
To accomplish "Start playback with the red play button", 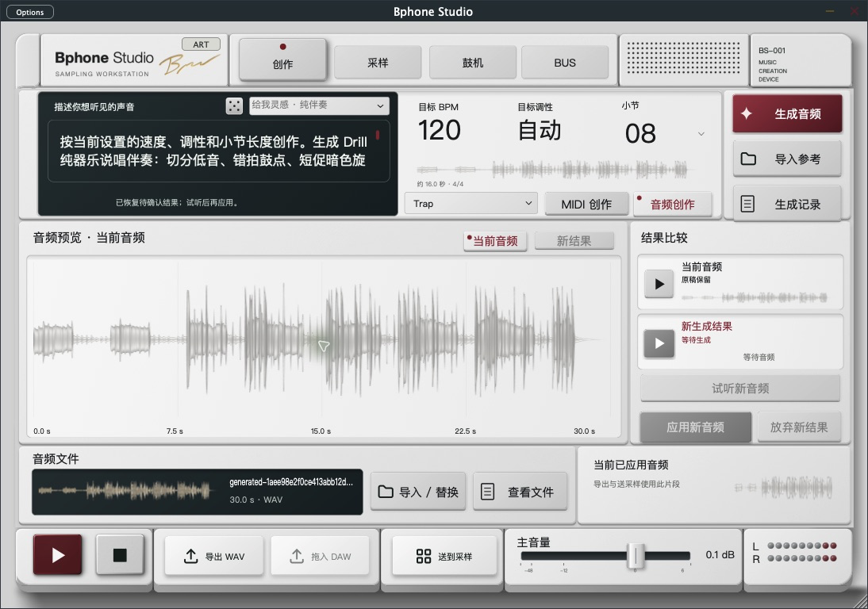I will tap(58, 555).
